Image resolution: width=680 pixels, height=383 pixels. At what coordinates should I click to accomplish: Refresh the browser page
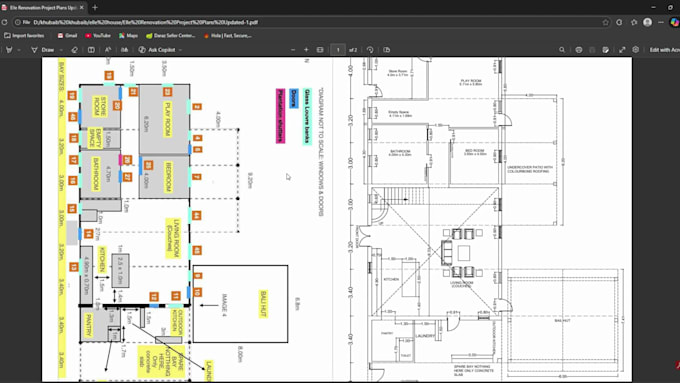4,22
